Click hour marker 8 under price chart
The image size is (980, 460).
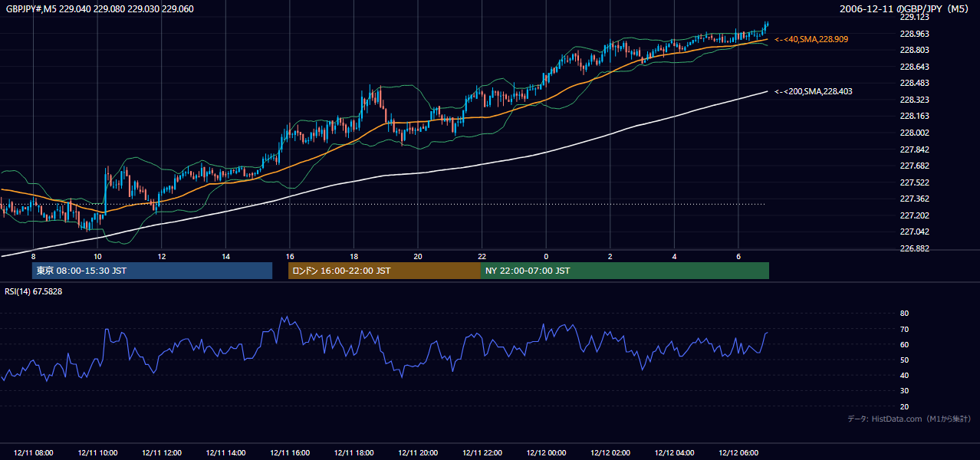tap(33, 255)
